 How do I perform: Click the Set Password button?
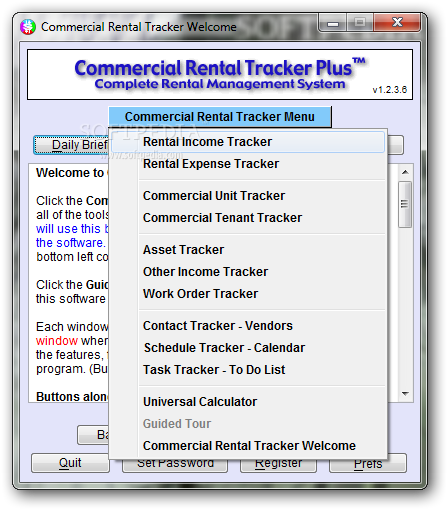tap(175, 465)
